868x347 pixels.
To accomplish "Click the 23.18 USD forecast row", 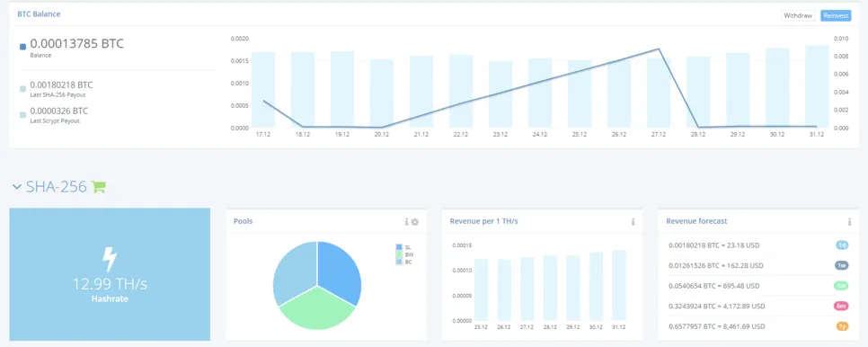I will click(x=759, y=245).
